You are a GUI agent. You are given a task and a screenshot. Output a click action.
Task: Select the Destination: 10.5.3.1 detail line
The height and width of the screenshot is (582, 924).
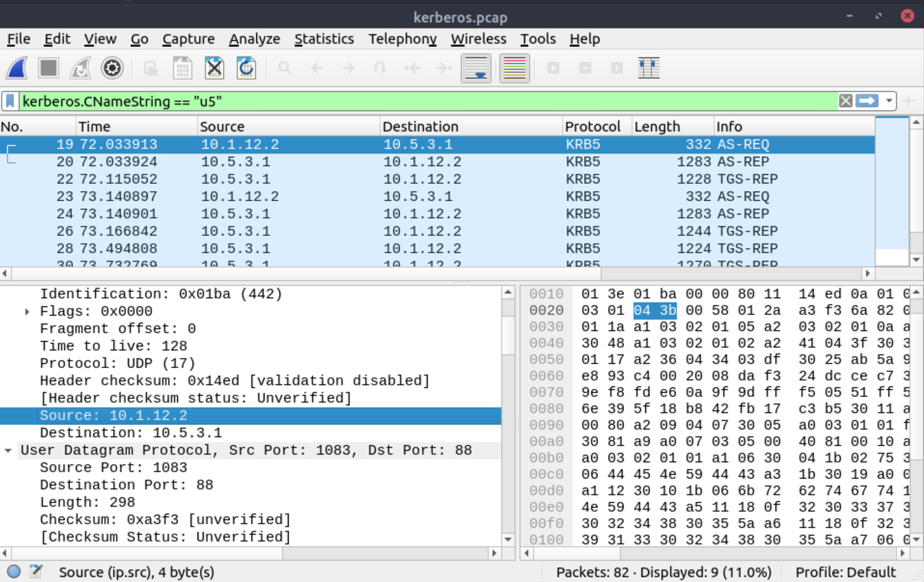[x=251, y=433]
